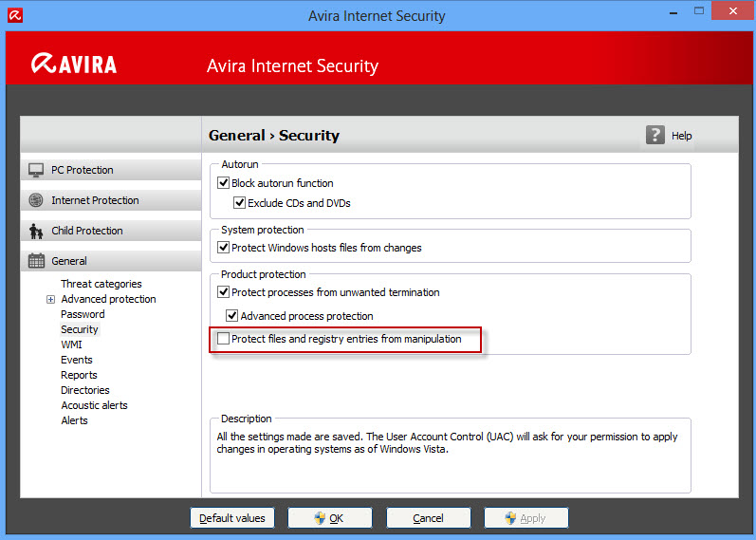The width and height of the screenshot is (756, 540).
Task: Click the Apply button
Action: click(x=526, y=518)
